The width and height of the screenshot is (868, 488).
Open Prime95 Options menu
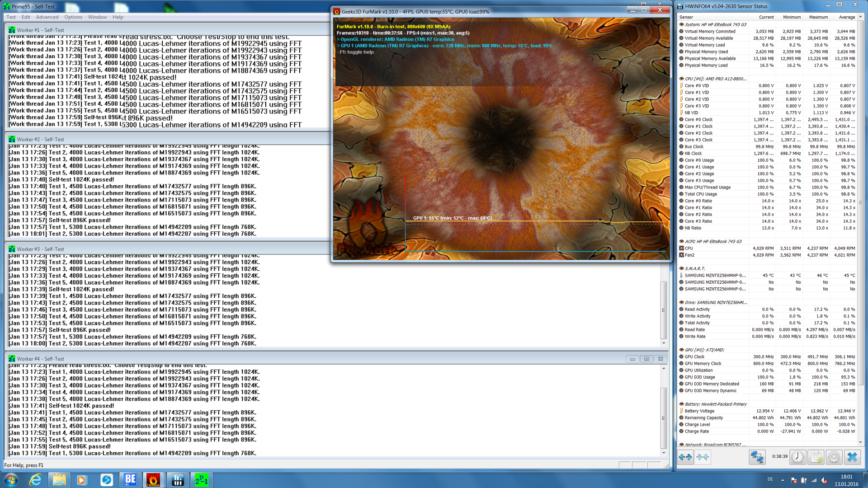[73, 17]
